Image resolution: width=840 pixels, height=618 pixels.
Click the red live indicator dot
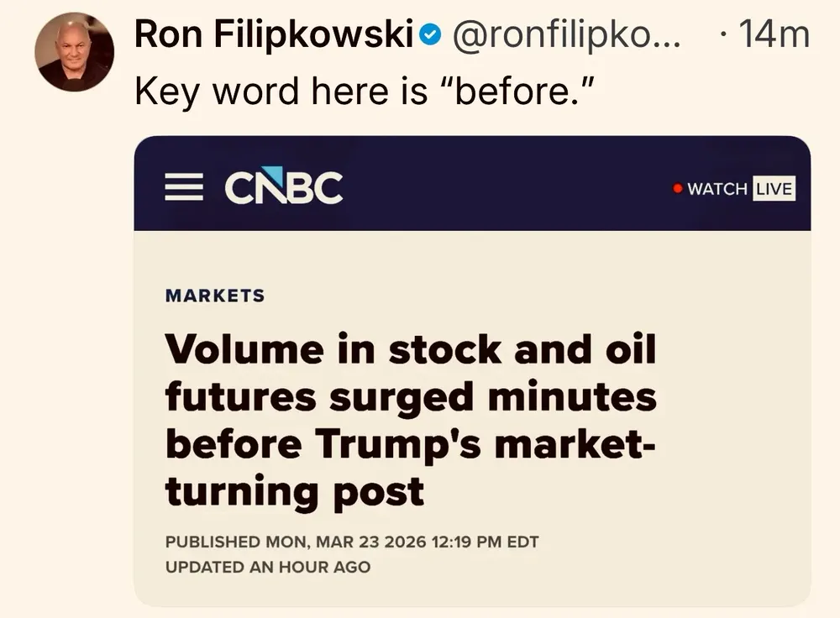[677, 188]
